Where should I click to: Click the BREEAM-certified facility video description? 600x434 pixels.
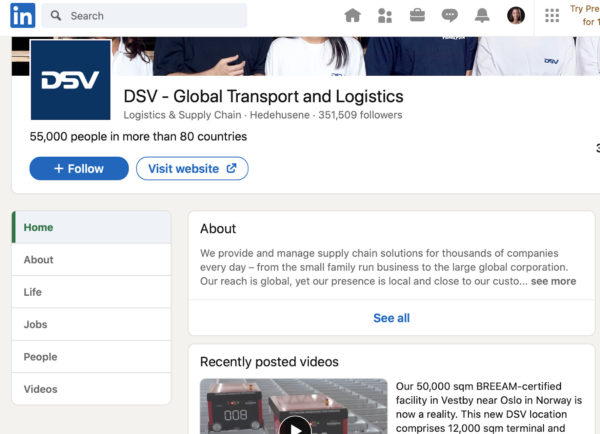tap(489, 407)
